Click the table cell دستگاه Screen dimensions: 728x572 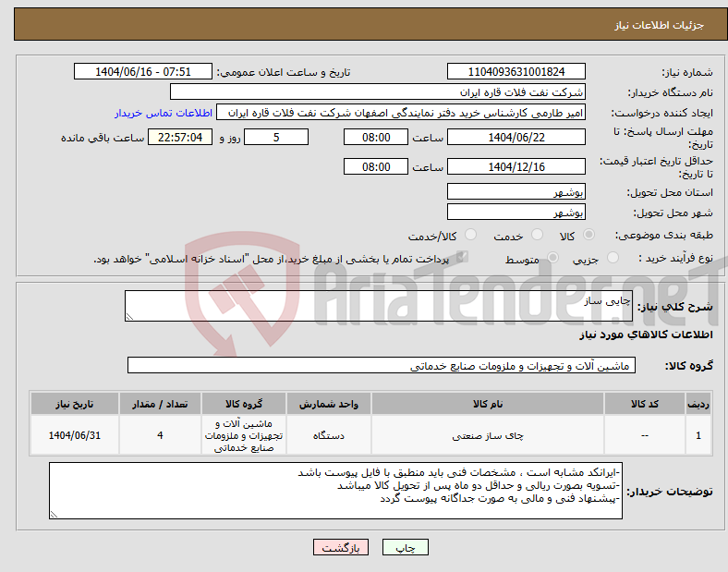(x=329, y=435)
